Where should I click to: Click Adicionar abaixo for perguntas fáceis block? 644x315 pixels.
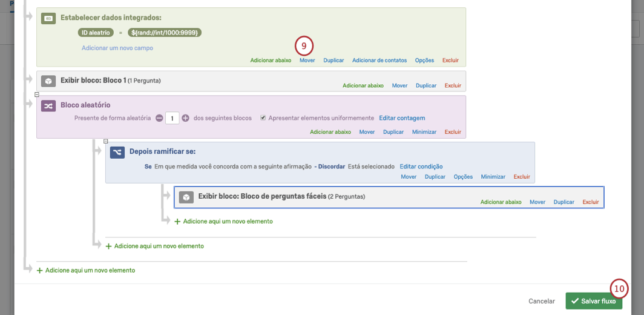[501, 202]
